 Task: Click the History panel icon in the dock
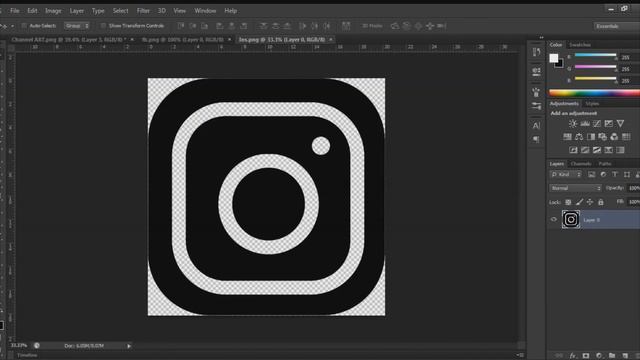(536, 52)
